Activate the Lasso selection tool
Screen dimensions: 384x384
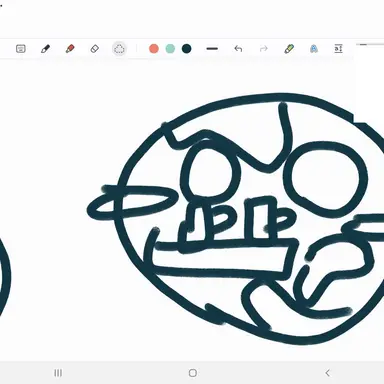click(119, 49)
